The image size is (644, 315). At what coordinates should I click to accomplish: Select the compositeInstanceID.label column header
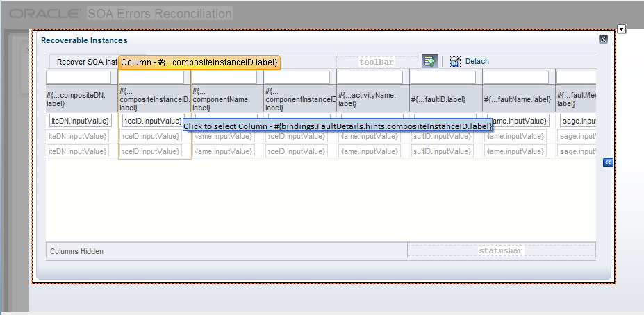(154, 99)
